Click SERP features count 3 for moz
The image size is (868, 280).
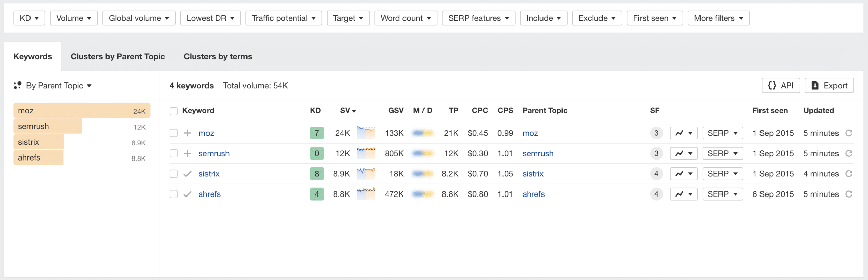[x=656, y=133]
